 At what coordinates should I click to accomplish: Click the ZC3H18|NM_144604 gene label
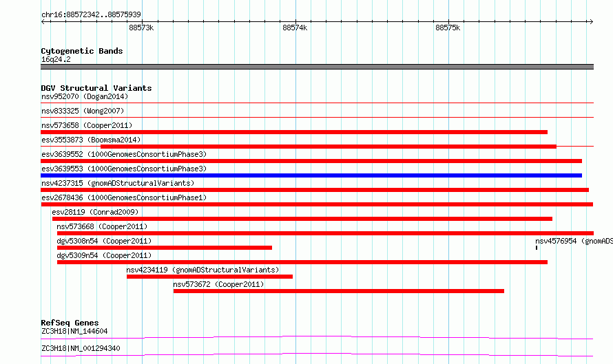[74, 331]
